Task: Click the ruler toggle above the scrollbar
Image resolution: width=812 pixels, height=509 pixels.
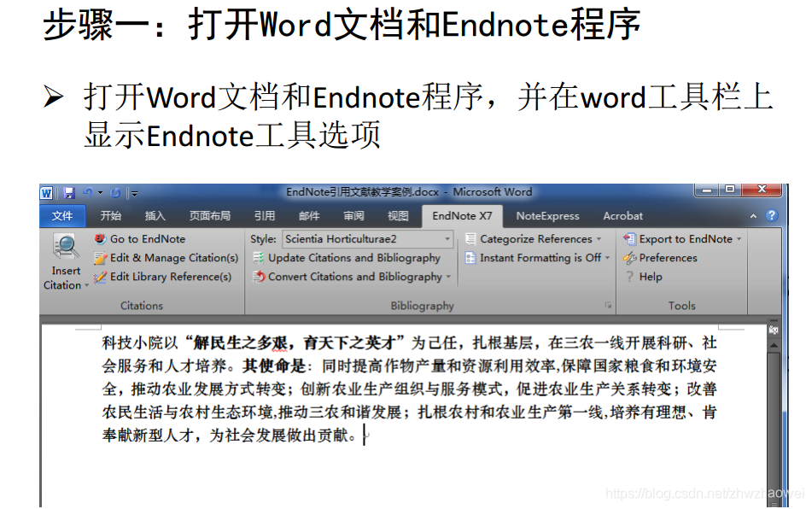Action: [774, 330]
